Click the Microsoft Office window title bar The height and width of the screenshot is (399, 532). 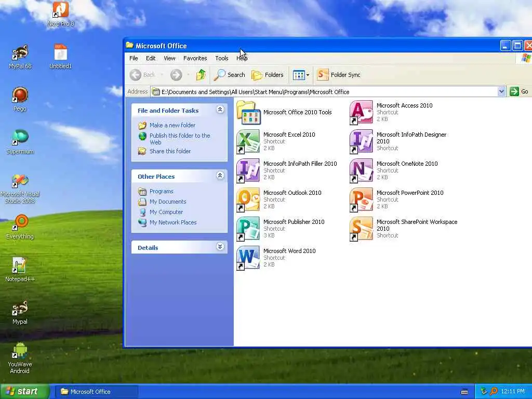point(312,46)
